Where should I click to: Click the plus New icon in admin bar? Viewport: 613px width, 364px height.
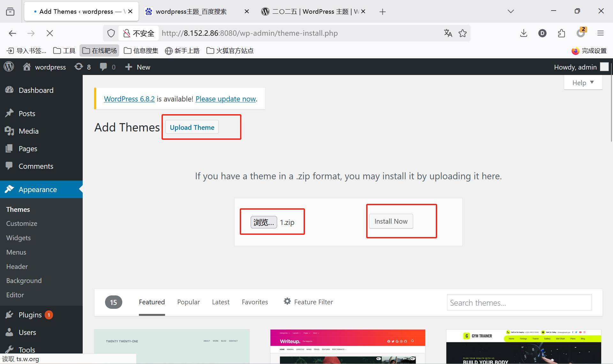pyautogui.click(x=128, y=67)
